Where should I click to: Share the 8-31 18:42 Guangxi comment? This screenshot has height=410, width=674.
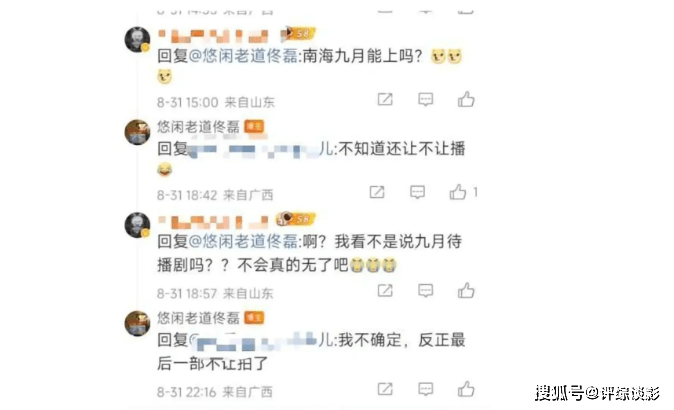(377, 192)
